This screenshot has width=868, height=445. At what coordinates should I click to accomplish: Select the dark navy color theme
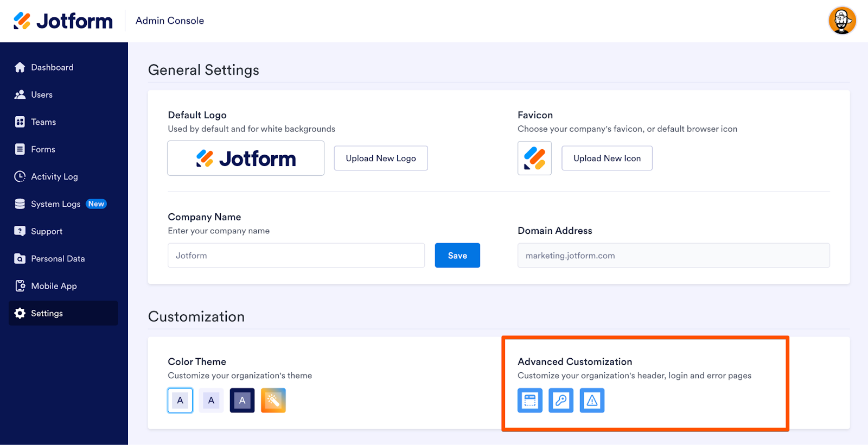click(242, 400)
